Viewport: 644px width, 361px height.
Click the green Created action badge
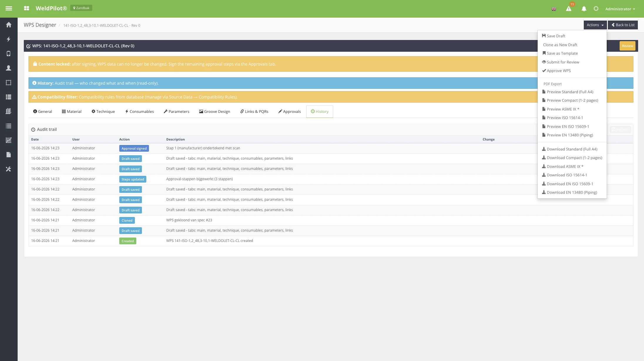coord(128,241)
